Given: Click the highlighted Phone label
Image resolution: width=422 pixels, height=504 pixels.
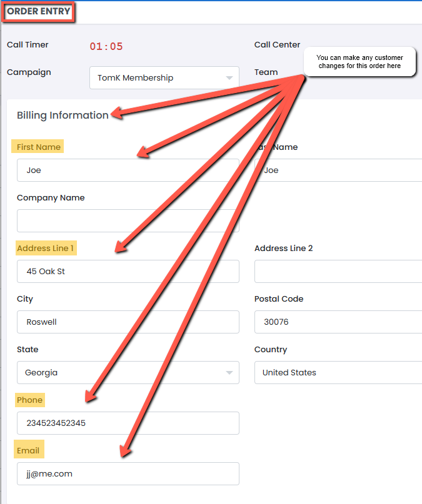Looking at the screenshot, I should click(x=29, y=400).
